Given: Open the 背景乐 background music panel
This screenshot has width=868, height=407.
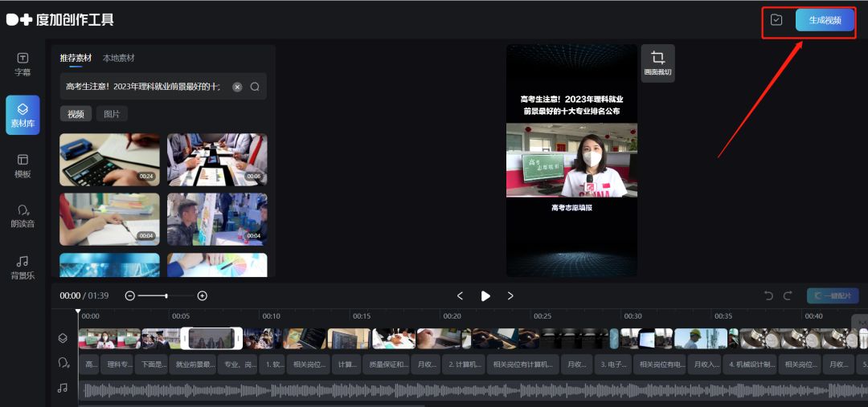Looking at the screenshot, I should (x=23, y=267).
